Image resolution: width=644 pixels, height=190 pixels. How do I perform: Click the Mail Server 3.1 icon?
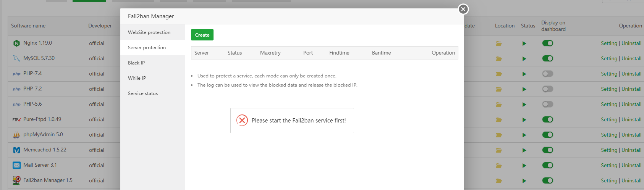pos(16,165)
